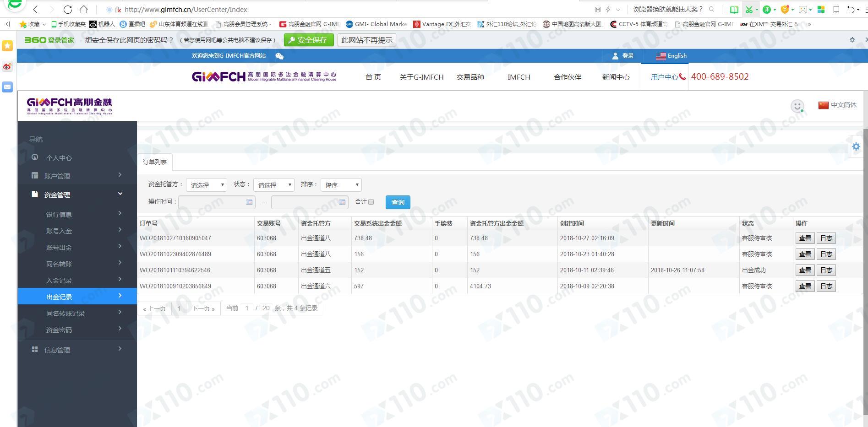Switch to the 订单列表 tab
Viewport: 868px width, 427px height.
tap(155, 162)
